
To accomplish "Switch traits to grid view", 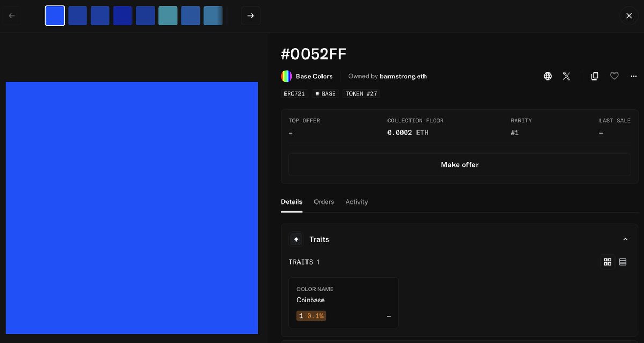I will point(608,261).
